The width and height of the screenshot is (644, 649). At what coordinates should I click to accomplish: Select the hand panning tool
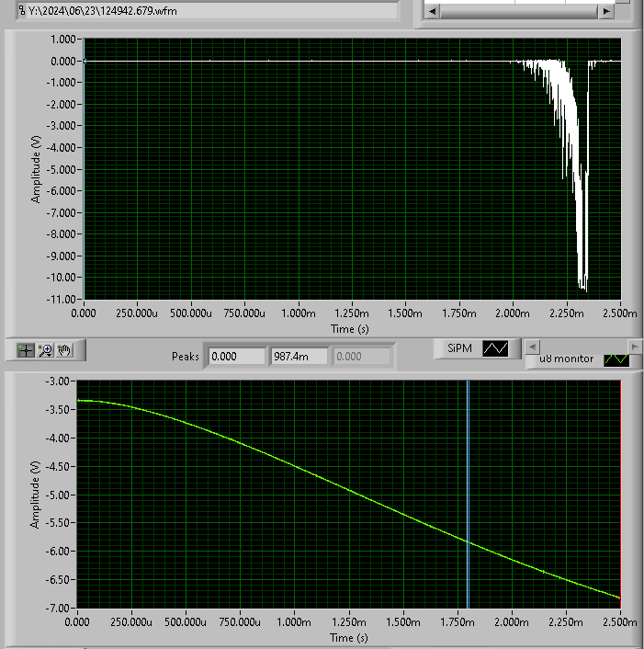tap(64, 350)
